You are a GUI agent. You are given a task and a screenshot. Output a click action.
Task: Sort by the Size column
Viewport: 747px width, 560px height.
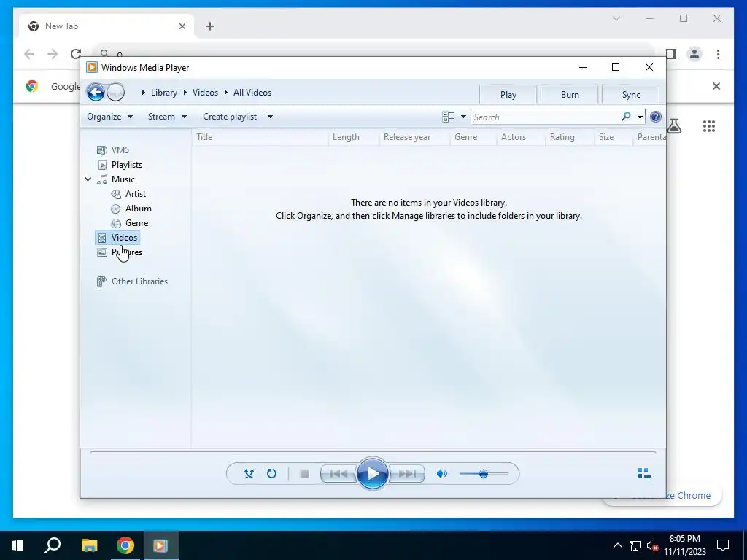pyautogui.click(x=614, y=137)
